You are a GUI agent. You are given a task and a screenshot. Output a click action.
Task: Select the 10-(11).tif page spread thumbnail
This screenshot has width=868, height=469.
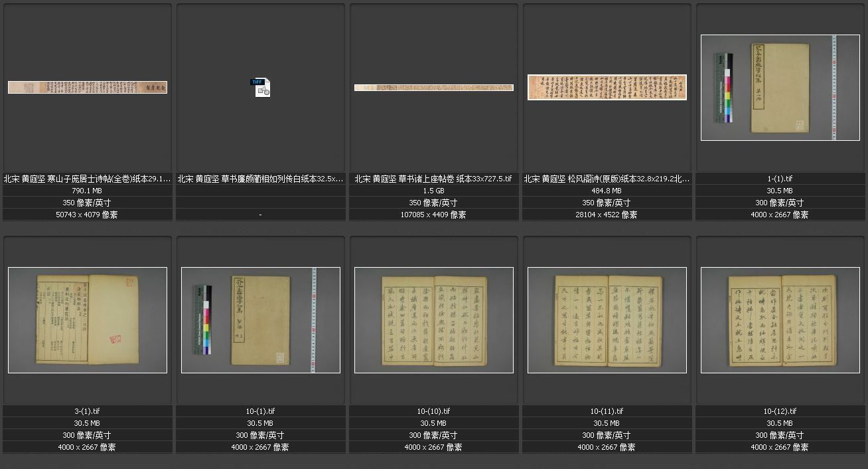click(607, 320)
